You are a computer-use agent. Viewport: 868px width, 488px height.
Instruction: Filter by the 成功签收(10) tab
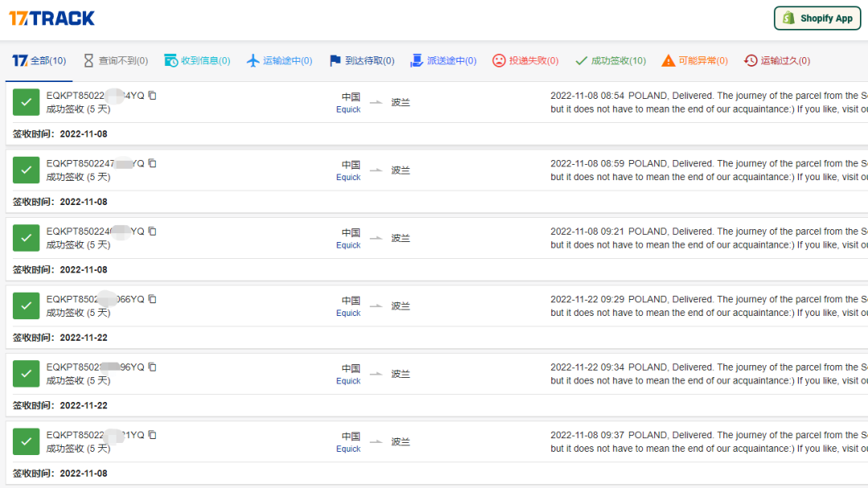point(611,60)
